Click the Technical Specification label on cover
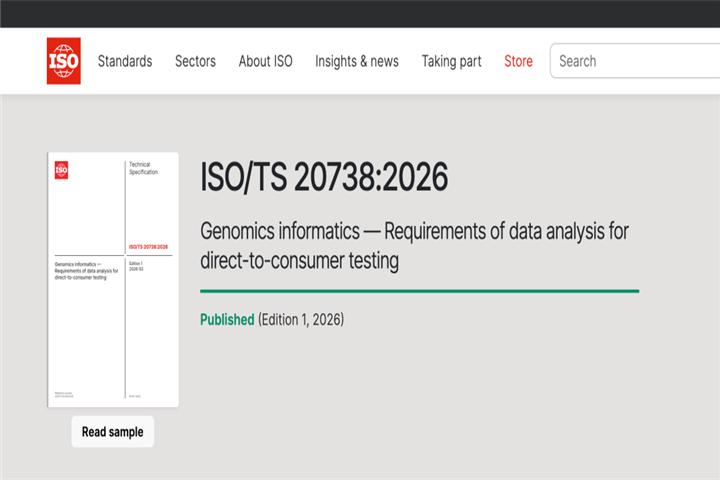Image resolution: width=720 pixels, height=480 pixels. [x=143, y=168]
